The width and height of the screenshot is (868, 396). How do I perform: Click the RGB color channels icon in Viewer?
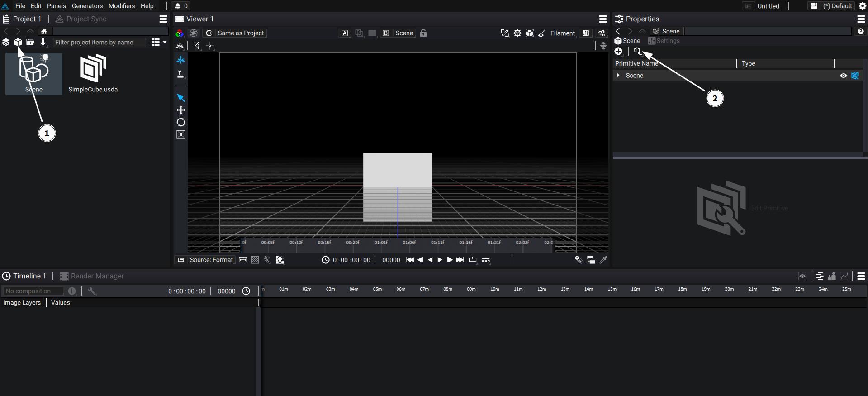(x=180, y=33)
